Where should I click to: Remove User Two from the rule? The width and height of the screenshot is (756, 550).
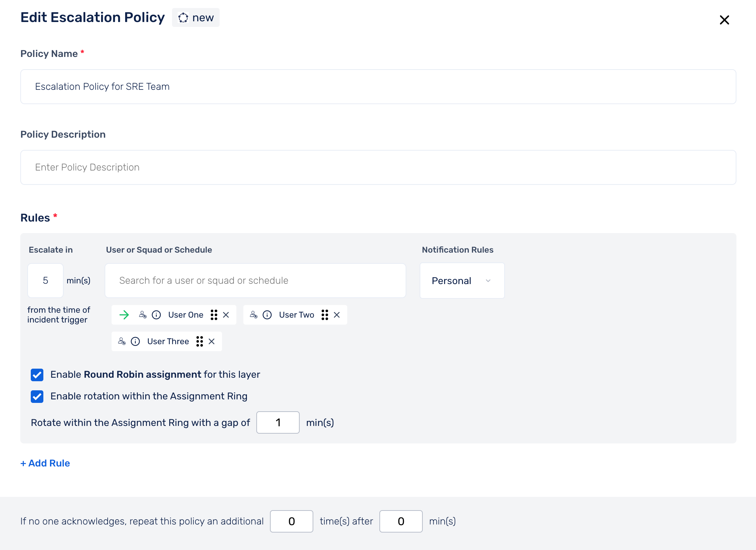coord(337,315)
